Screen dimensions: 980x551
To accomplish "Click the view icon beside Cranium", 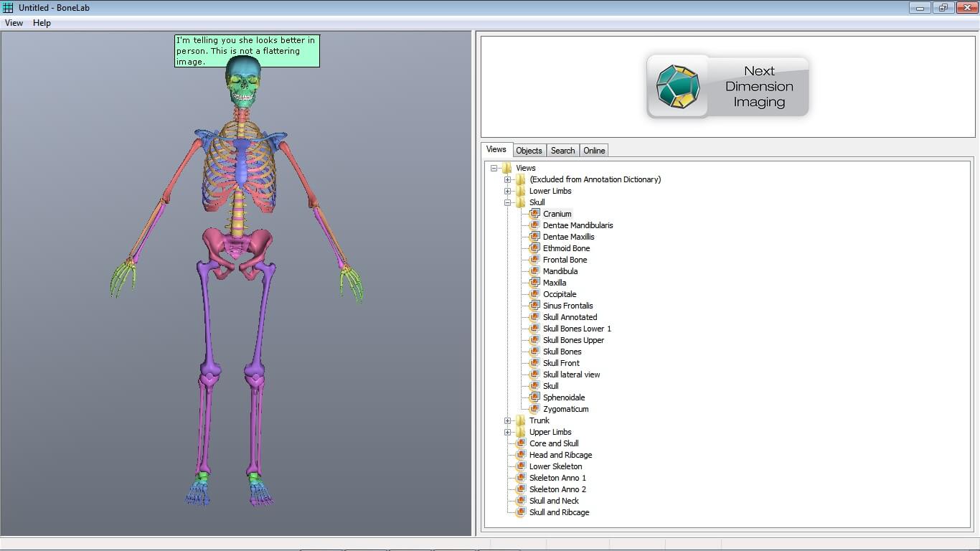I will 534,214.
